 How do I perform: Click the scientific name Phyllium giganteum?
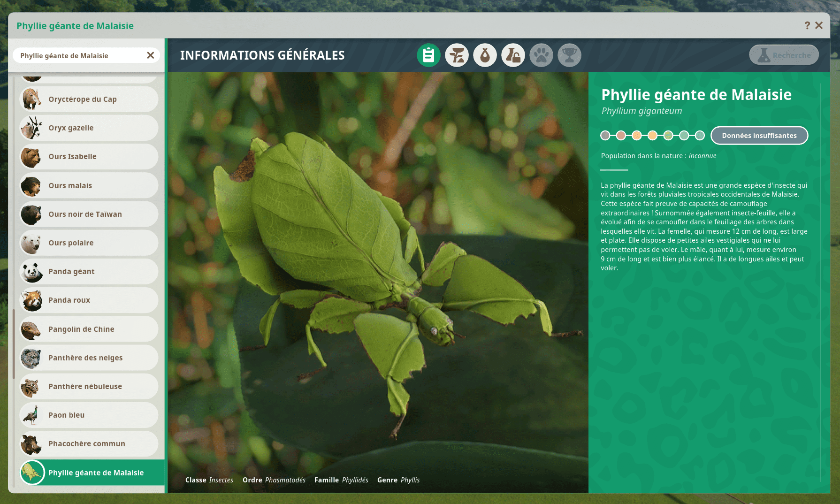coord(641,111)
